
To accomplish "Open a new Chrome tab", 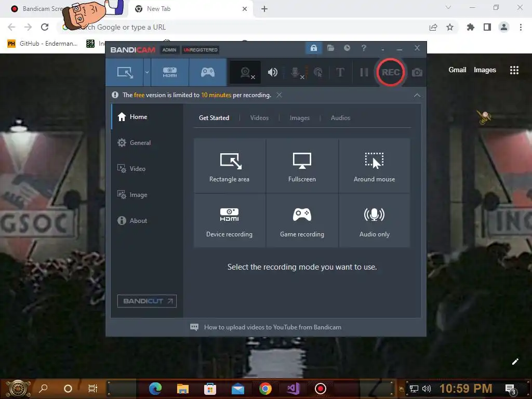I will [x=264, y=9].
